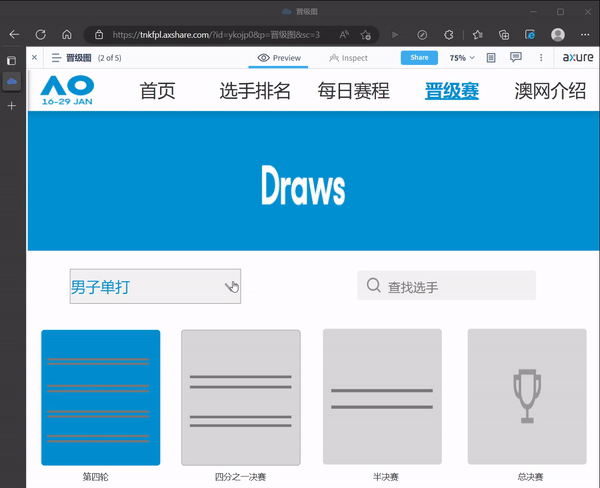Click the compass icon in browser toolbar
Screen dimensions: 600x488
click(422, 35)
